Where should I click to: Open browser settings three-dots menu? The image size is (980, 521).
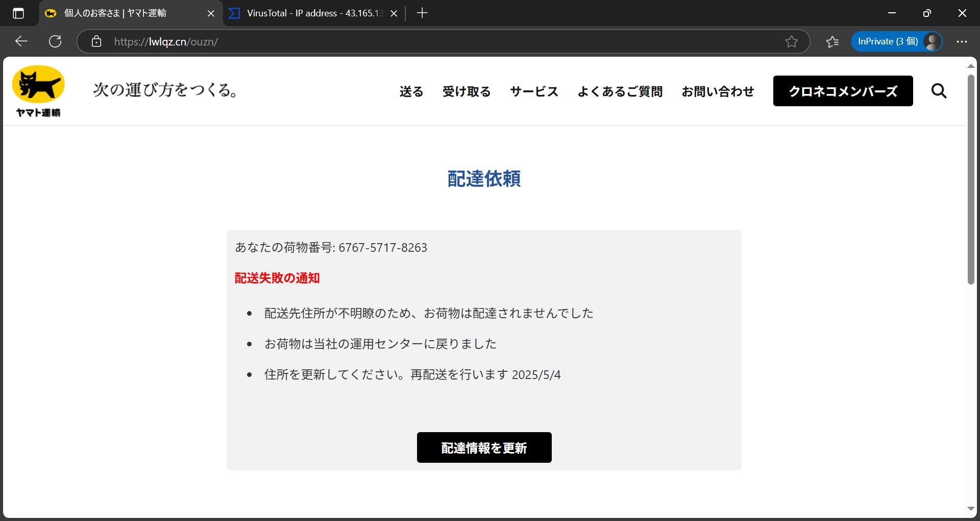tap(962, 41)
